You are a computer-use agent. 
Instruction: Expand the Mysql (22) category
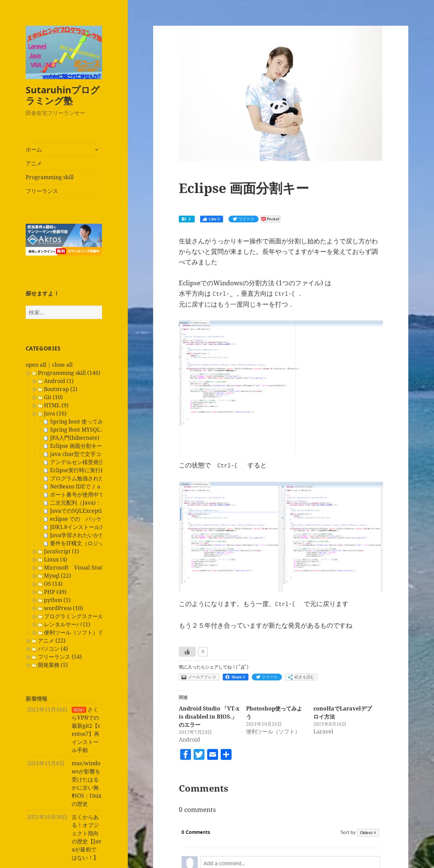tap(34, 576)
